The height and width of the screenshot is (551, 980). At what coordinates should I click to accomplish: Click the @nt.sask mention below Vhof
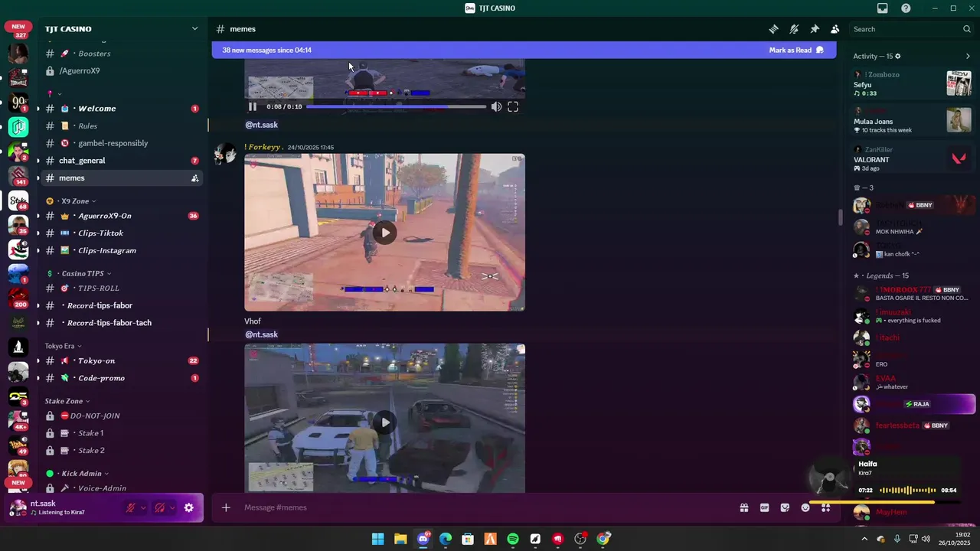(x=262, y=334)
